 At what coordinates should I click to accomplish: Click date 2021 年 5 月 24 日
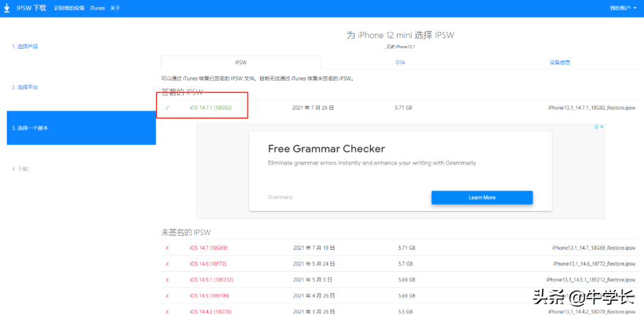(314, 263)
